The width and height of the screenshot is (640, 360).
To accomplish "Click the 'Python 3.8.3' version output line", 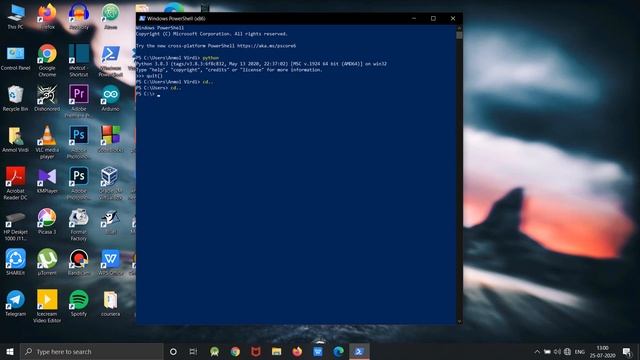I will [x=261, y=64].
